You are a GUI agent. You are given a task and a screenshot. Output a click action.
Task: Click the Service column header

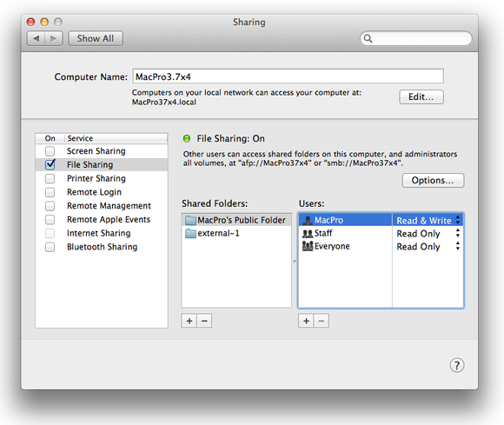pyautogui.click(x=116, y=138)
